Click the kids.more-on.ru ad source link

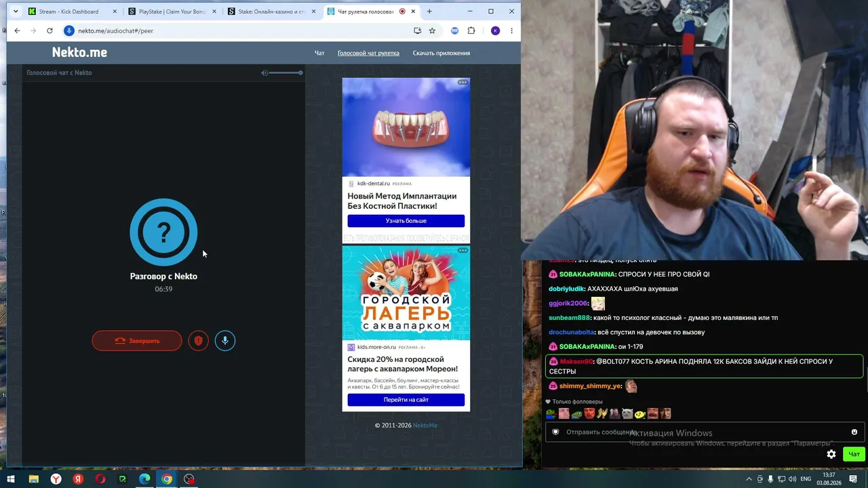point(376,347)
